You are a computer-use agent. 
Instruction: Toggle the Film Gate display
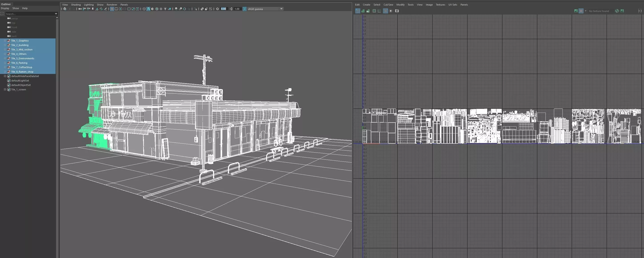(x=117, y=9)
